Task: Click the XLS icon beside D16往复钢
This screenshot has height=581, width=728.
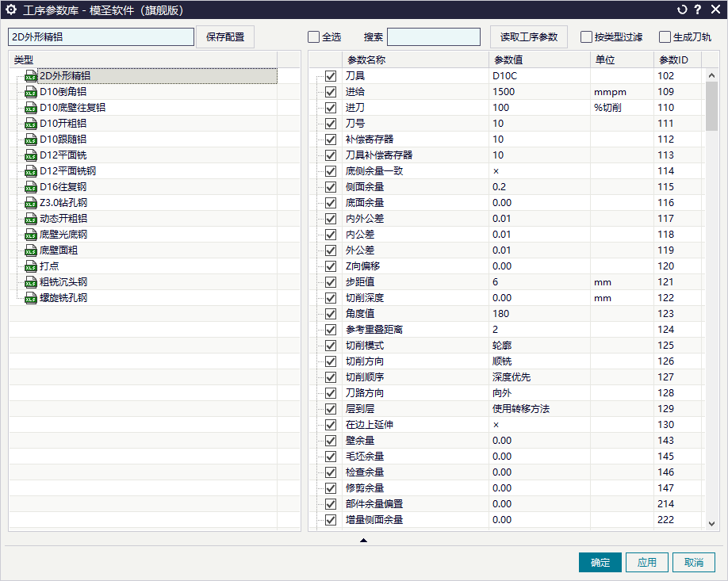Action: (31, 187)
